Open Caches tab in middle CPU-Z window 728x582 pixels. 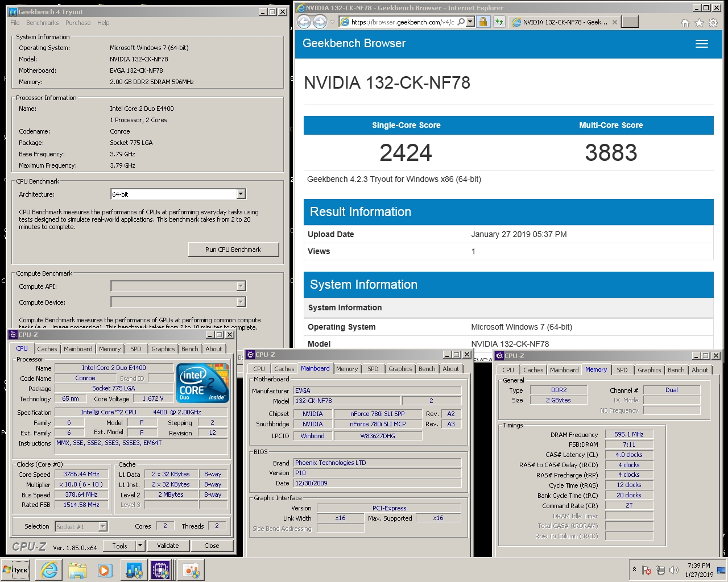(x=284, y=369)
